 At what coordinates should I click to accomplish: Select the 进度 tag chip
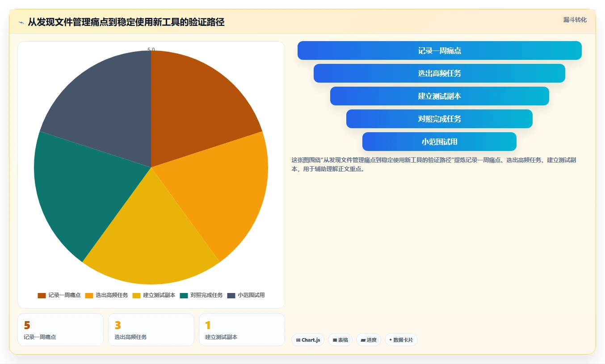point(369,340)
